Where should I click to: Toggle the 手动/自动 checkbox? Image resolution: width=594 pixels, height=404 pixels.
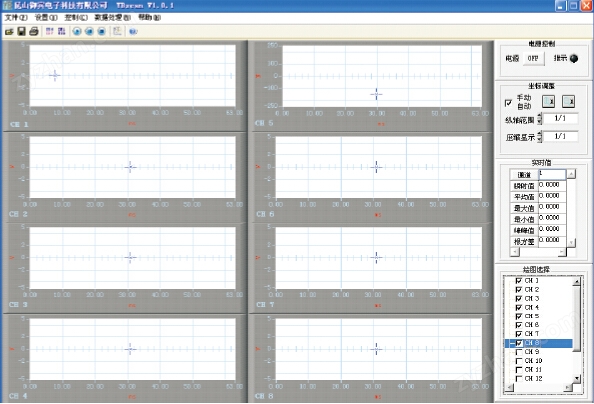click(508, 102)
